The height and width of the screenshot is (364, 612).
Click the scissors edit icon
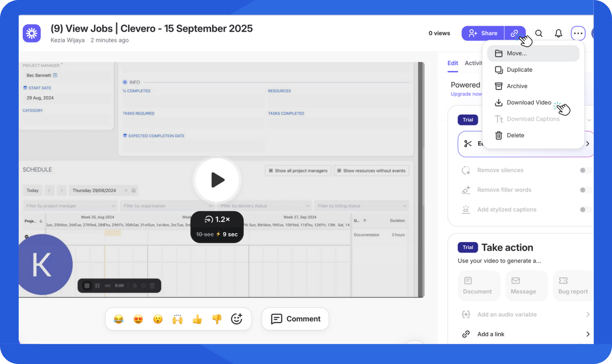[x=468, y=144]
